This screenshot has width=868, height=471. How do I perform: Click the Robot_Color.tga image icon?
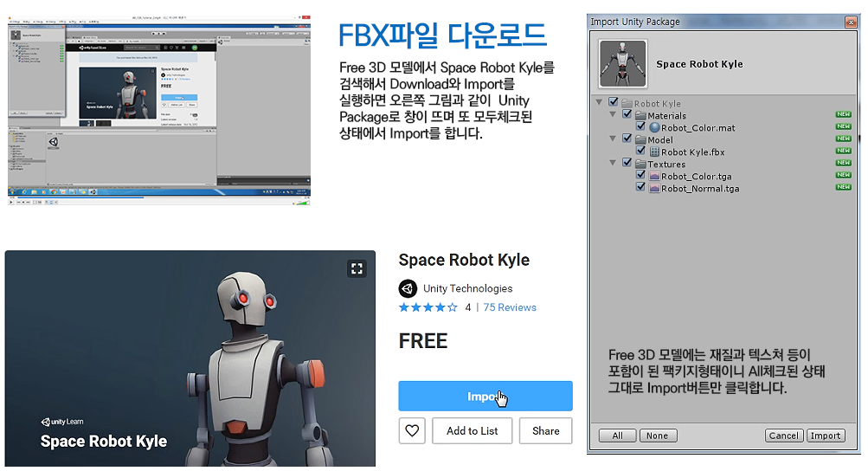click(x=654, y=177)
